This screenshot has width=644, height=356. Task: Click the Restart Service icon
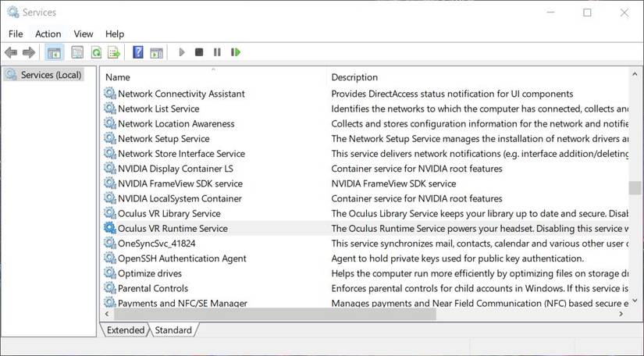pyautogui.click(x=235, y=52)
